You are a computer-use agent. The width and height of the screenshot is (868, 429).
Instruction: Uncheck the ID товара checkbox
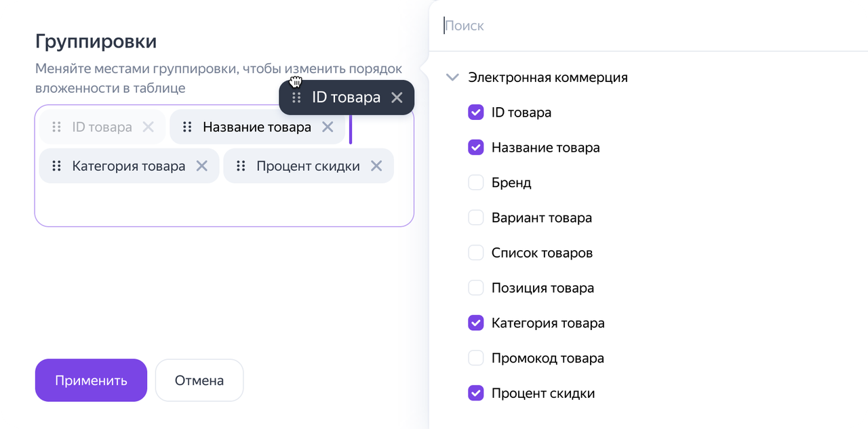pos(476,113)
